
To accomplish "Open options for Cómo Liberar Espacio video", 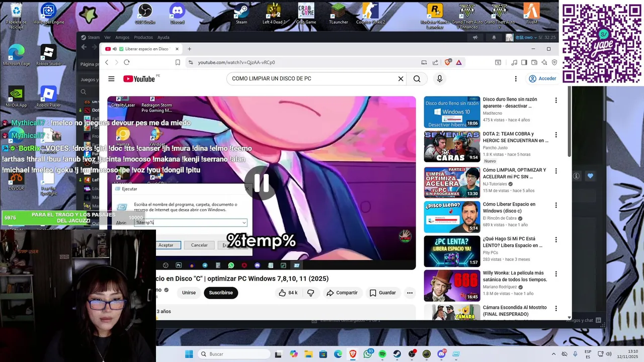I will coord(556,205).
